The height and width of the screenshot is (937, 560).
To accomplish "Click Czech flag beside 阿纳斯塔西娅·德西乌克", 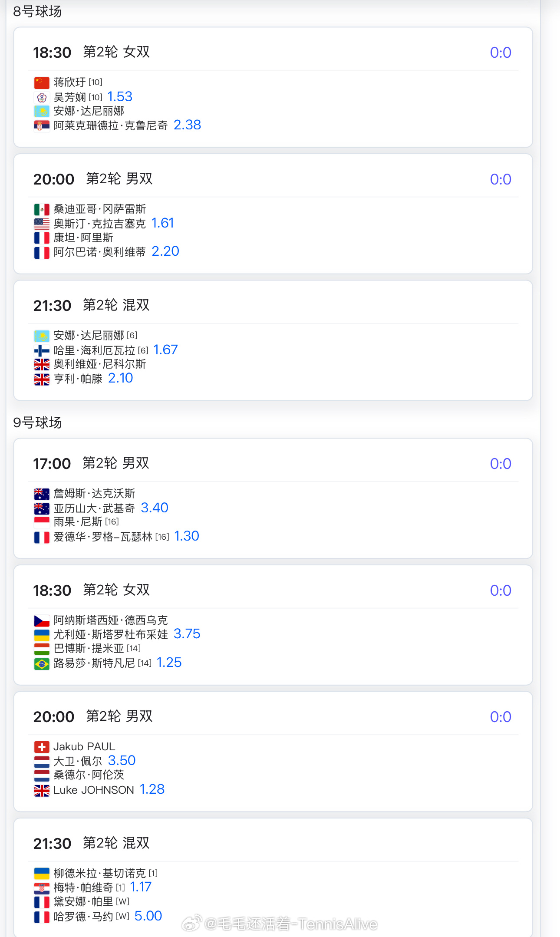I will pyautogui.click(x=42, y=620).
